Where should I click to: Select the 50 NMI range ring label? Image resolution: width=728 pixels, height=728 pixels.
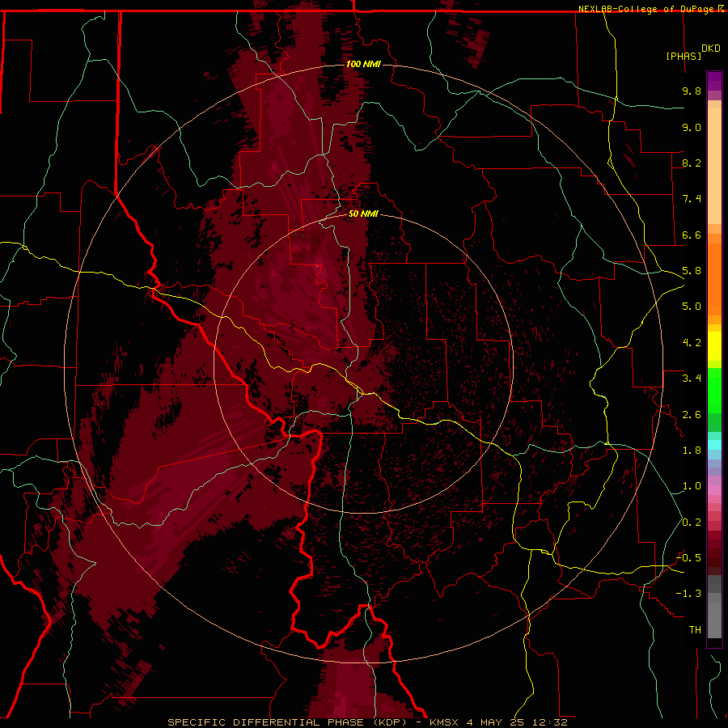[x=363, y=214]
